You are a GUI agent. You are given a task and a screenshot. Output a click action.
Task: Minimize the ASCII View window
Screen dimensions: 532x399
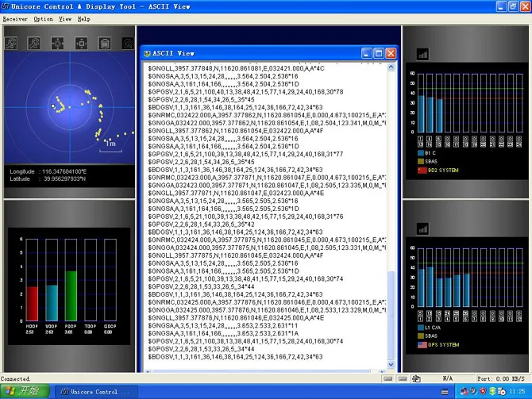point(366,53)
